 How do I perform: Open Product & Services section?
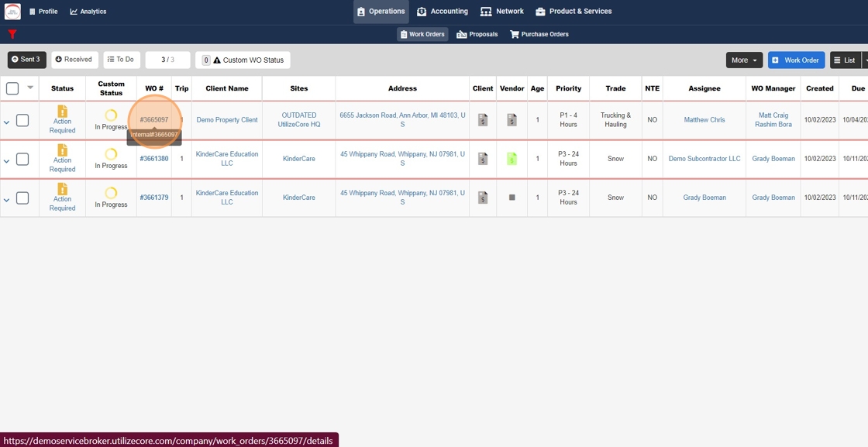click(x=573, y=11)
